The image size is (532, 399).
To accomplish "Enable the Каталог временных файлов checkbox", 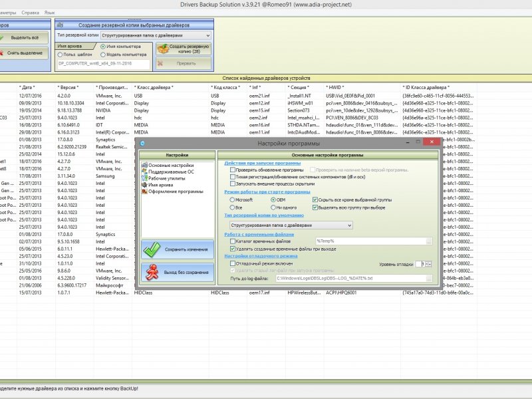I will (x=232, y=241).
